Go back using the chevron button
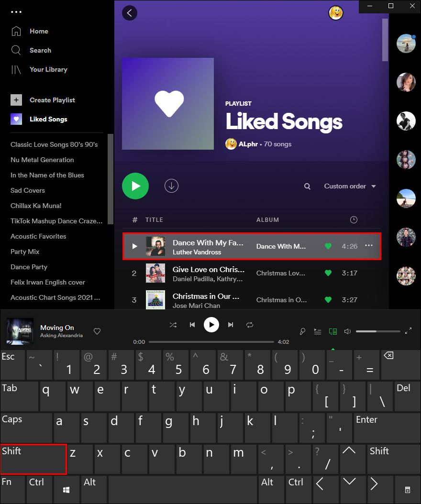The width and height of the screenshot is (421, 504). pyautogui.click(x=130, y=13)
